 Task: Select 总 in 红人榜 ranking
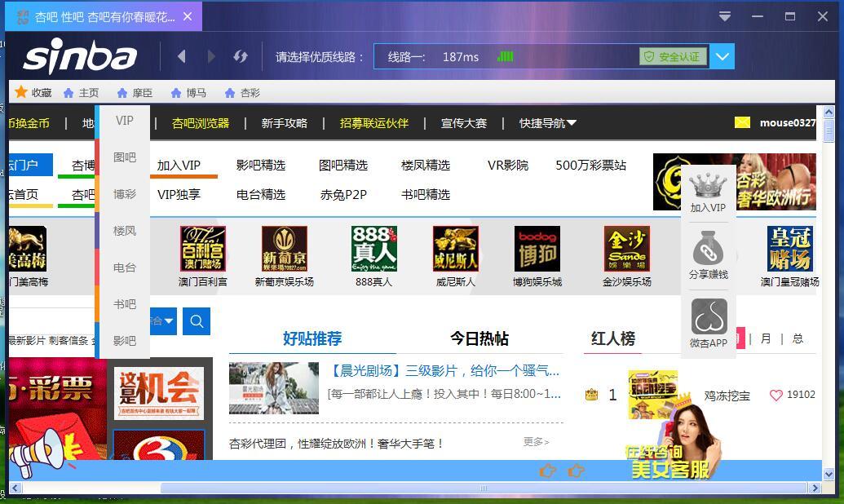[798, 338]
